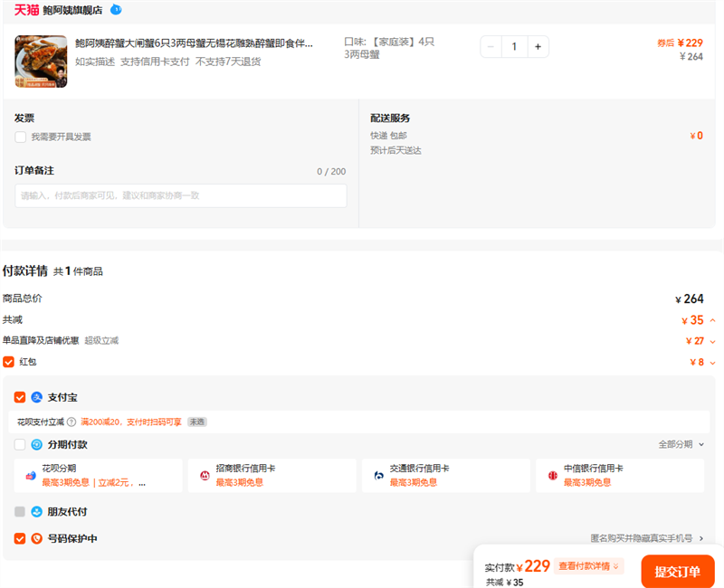
Task: Expand the 全部分期 dropdown
Action: (x=681, y=444)
